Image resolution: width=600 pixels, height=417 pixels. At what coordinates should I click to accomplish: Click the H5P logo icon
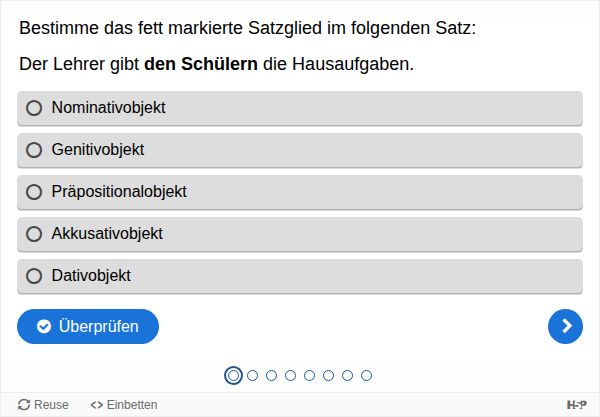[576, 405]
